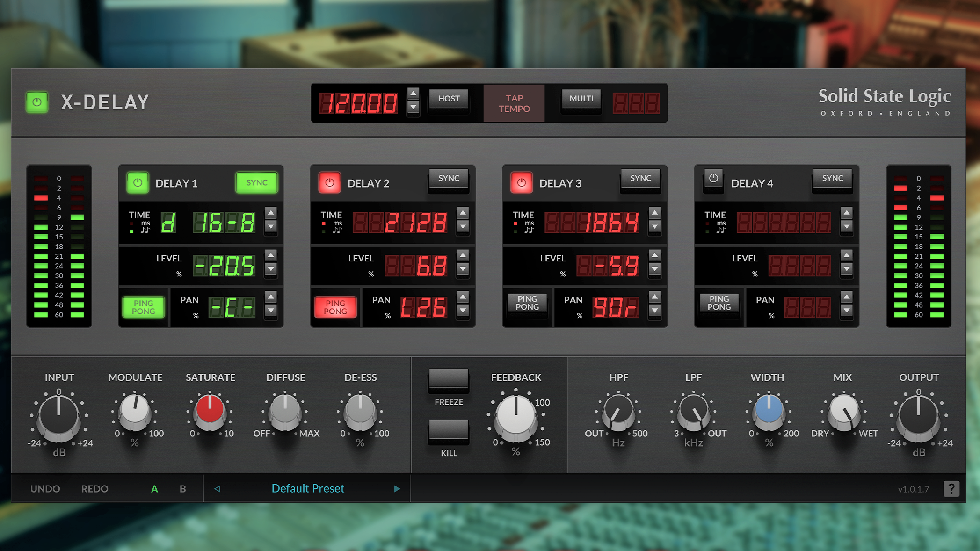Enable Ping Pong on Delay 3
980x551 pixels.
(x=527, y=303)
